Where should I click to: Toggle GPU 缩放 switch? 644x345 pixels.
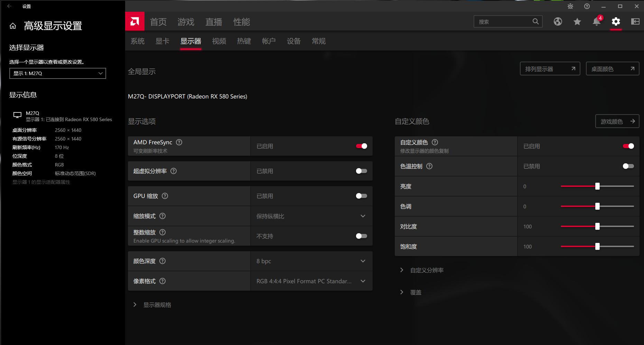click(x=362, y=196)
